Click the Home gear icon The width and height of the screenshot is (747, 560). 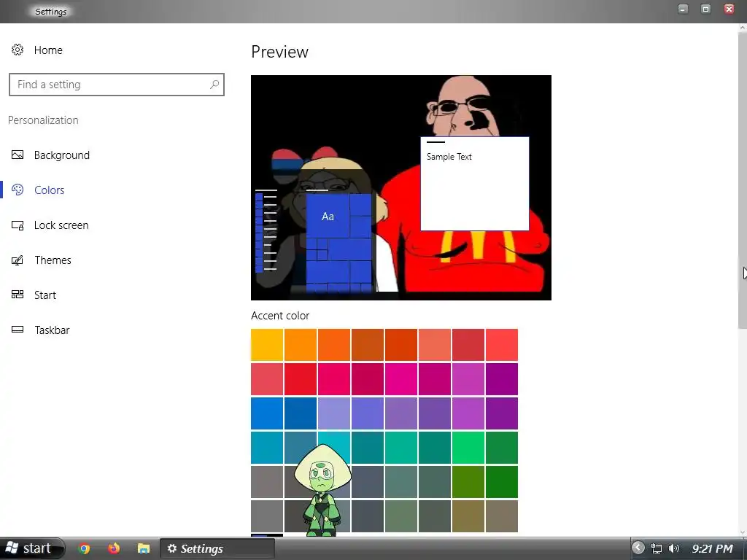(x=18, y=50)
